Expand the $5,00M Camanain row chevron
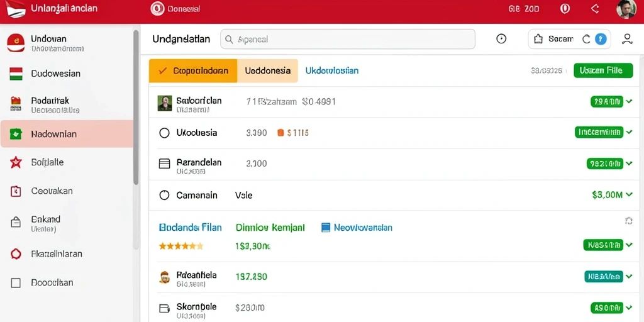The height and width of the screenshot is (322, 644). (x=629, y=195)
